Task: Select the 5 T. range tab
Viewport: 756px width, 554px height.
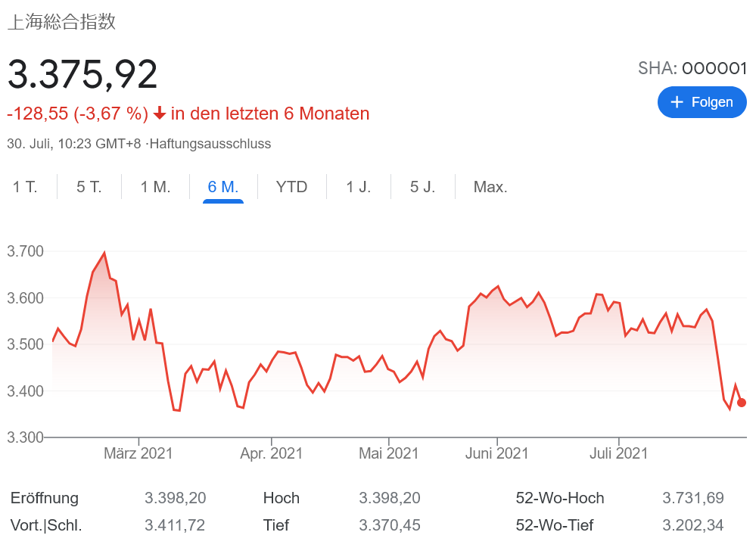Action: pos(89,187)
